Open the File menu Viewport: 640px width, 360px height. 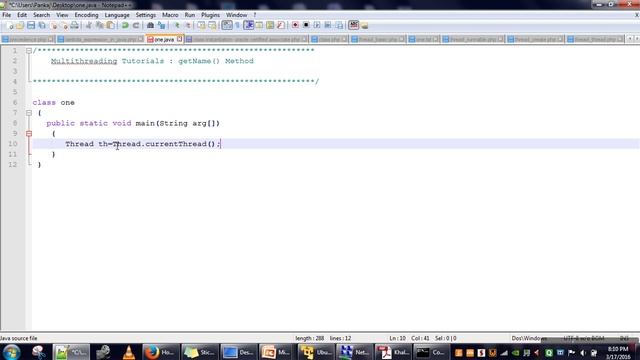[7, 15]
